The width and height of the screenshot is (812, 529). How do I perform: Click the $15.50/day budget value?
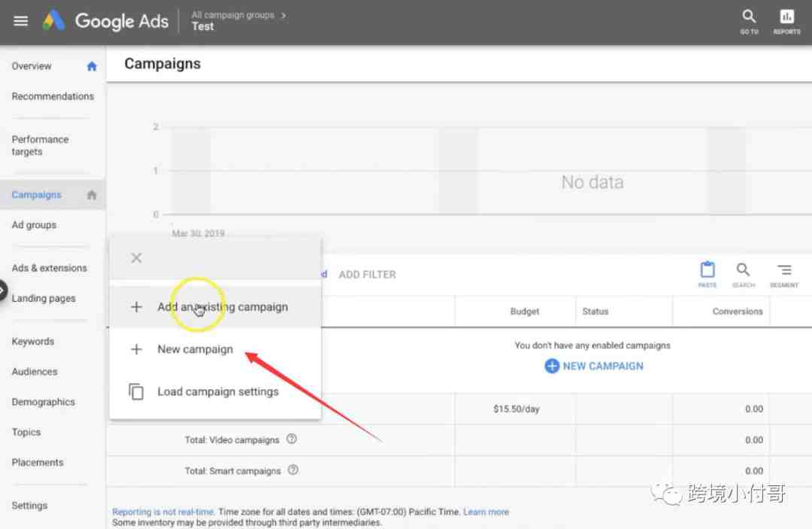pos(517,409)
